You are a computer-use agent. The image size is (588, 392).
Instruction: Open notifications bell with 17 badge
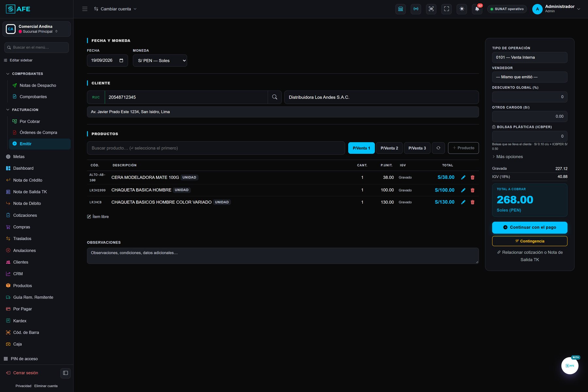click(477, 9)
